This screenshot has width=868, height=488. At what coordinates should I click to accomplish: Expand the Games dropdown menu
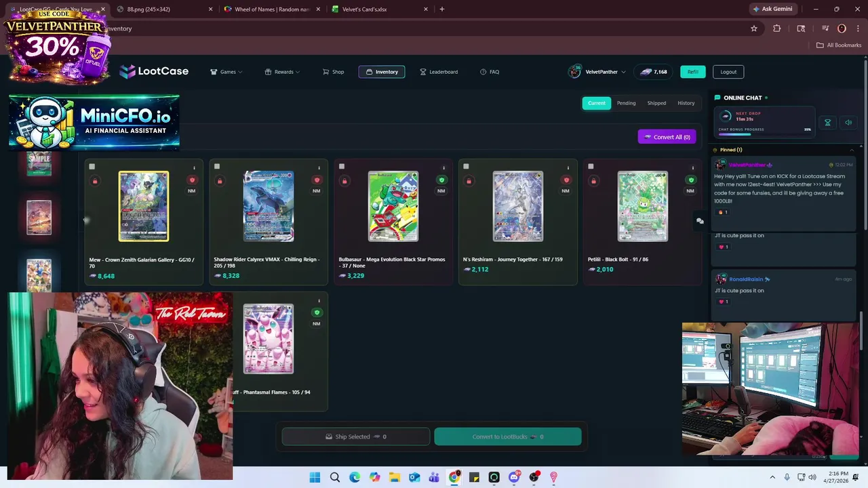point(226,72)
